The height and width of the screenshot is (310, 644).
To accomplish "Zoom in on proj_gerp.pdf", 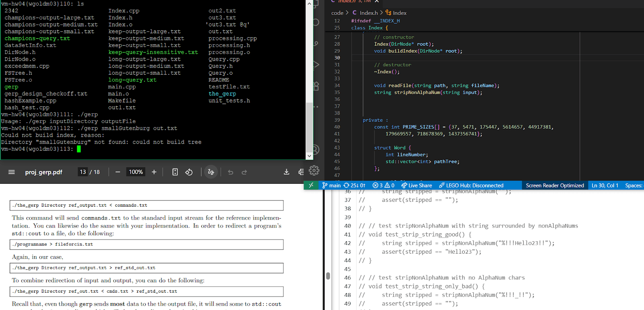I will tap(154, 172).
